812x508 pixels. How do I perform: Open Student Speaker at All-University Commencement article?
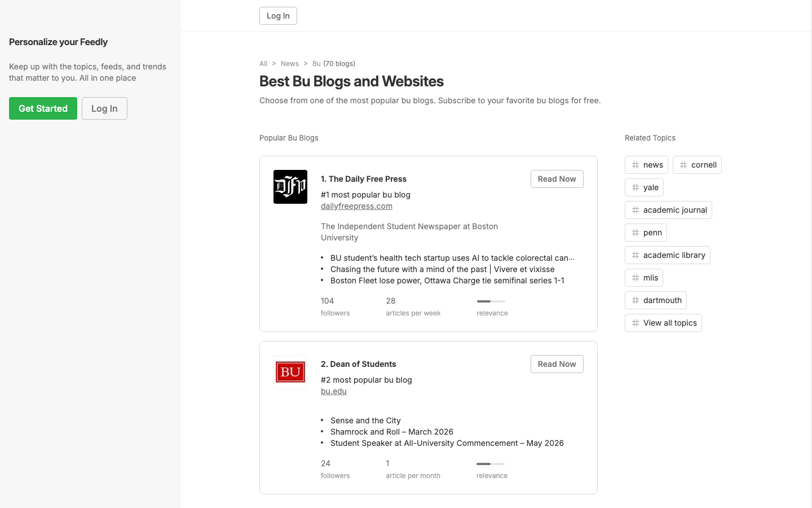tap(447, 443)
